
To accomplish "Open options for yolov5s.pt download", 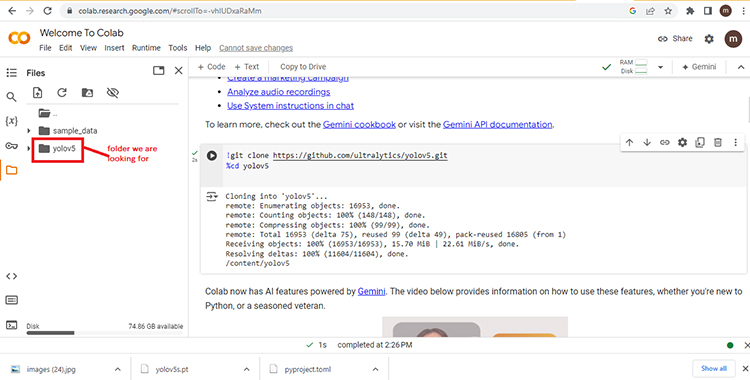I will pos(247,369).
